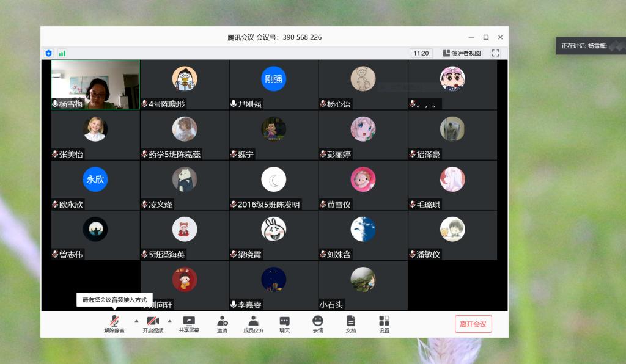Open the 表情 emoji reactions
This screenshot has height=364, width=626.
click(x=317, y=324)
